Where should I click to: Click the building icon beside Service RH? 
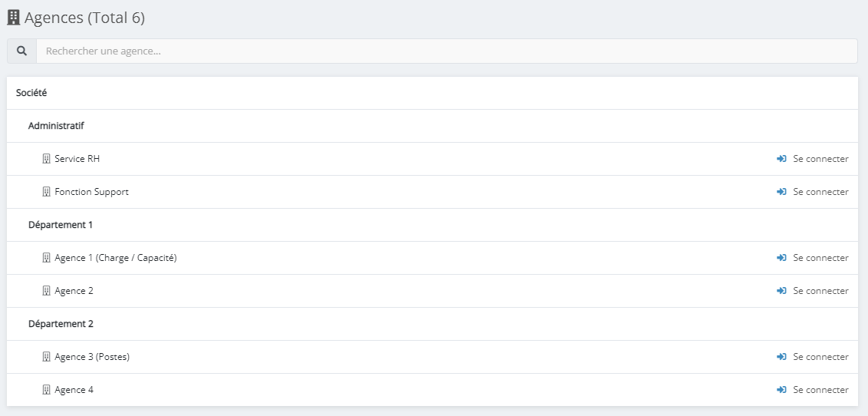click(46, 159)
